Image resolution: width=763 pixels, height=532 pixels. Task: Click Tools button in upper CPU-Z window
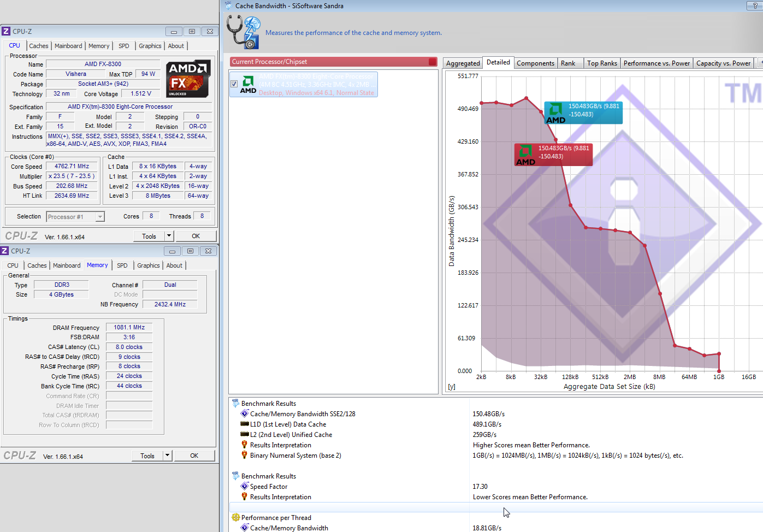point(149,236)
